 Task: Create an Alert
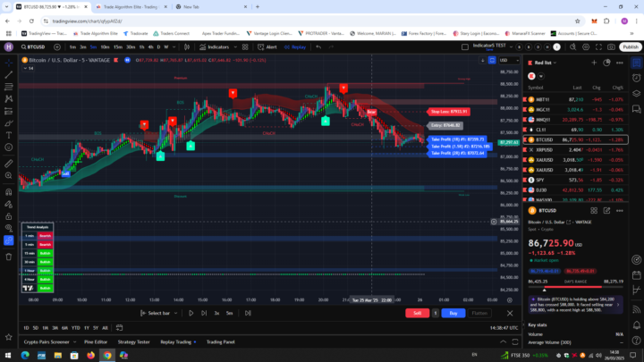coord(267,47)
